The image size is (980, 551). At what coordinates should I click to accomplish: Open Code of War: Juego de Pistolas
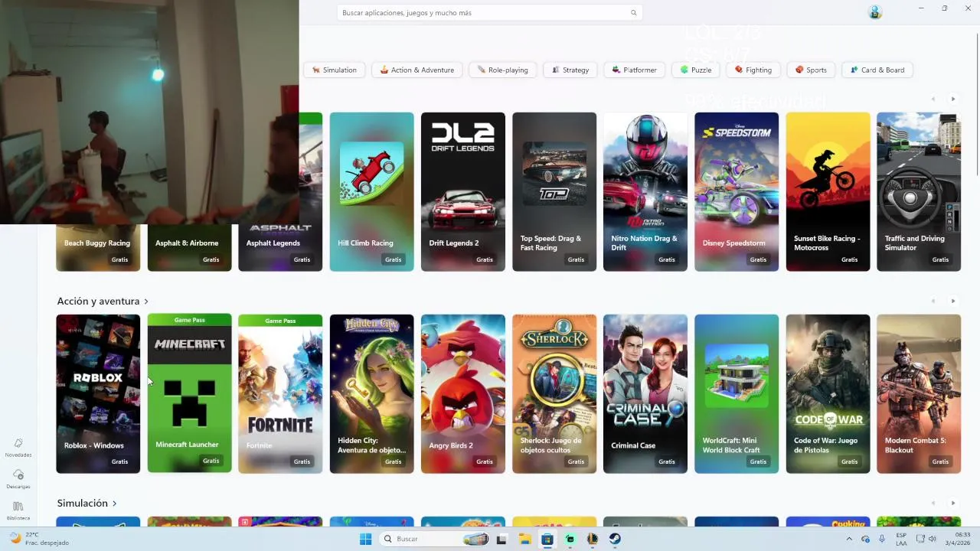coord(828,394)
